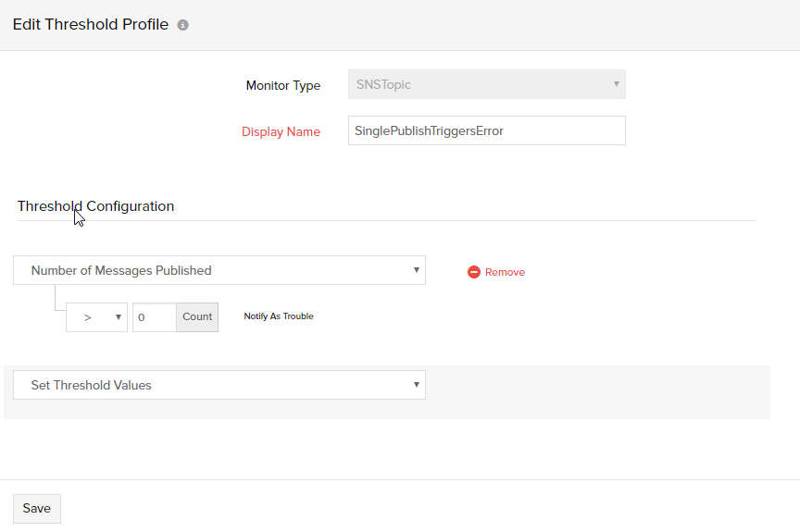Click the arrow on the SNSTopic selector
Screen dimensions: 800x532
click(x=617, y=84)
